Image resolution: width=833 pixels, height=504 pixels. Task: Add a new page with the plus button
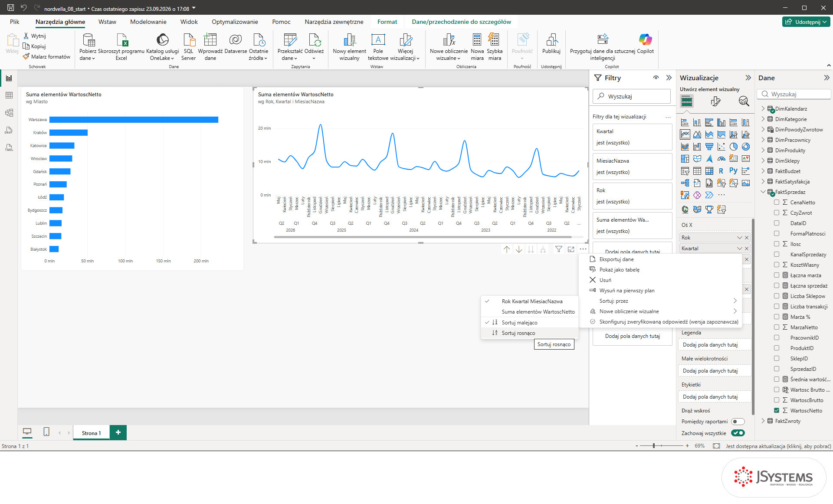[118, 432]
